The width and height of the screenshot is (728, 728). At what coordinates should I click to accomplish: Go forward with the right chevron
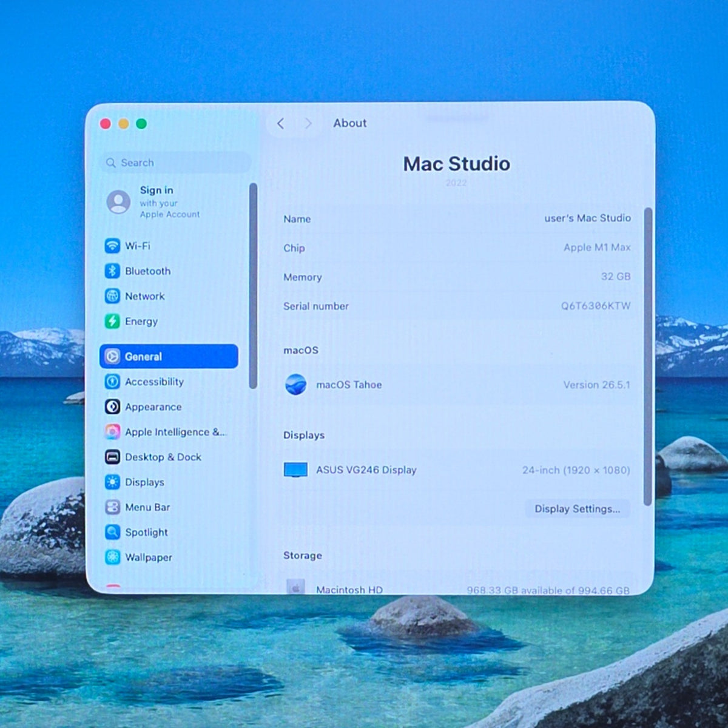point(308,124)
